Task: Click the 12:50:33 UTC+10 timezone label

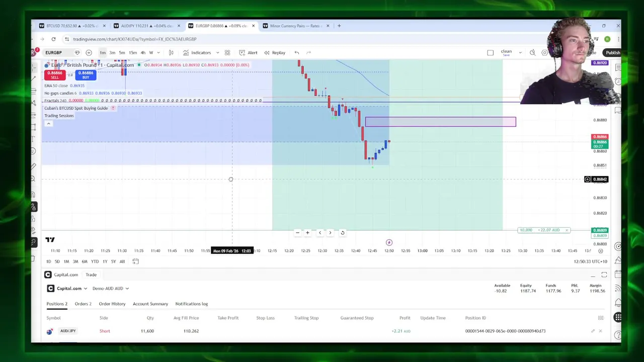Action: (x=590, y=261)
